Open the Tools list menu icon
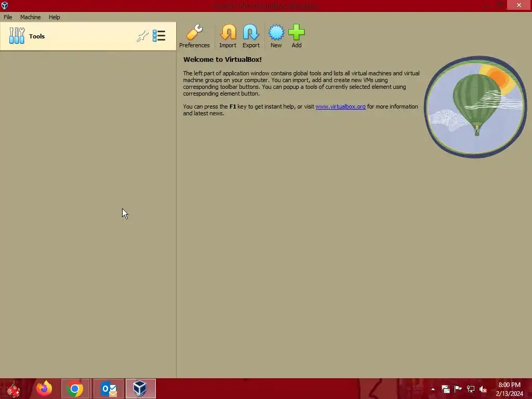The height and width of the screenshot is (399, 532). click(159, 36)
